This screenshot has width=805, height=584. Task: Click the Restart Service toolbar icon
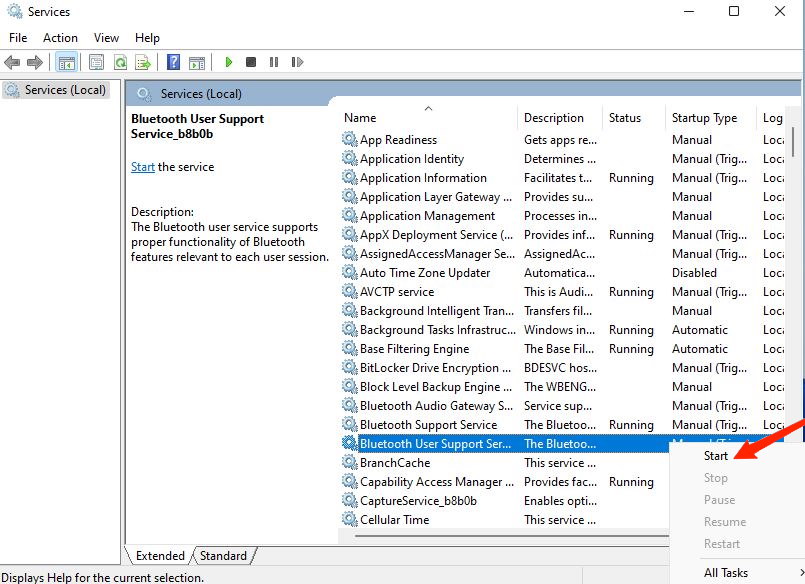(297, 62)
